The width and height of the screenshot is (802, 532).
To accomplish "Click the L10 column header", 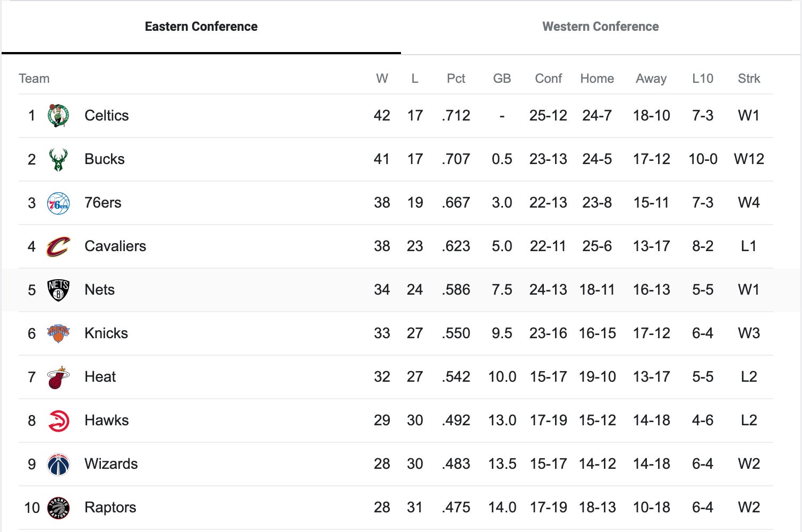I will tap(702, 79).
